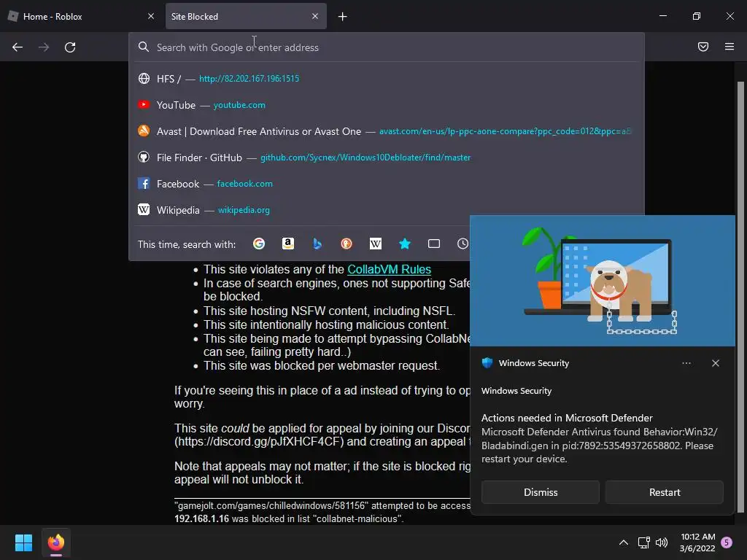Focus the Search with Google address field
The height and width of the screenshot is (560, 747).
[387, 47]
